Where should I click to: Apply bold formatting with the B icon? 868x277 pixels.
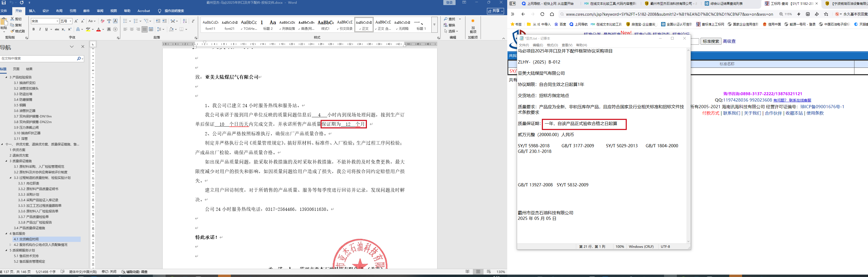[34, 29]
